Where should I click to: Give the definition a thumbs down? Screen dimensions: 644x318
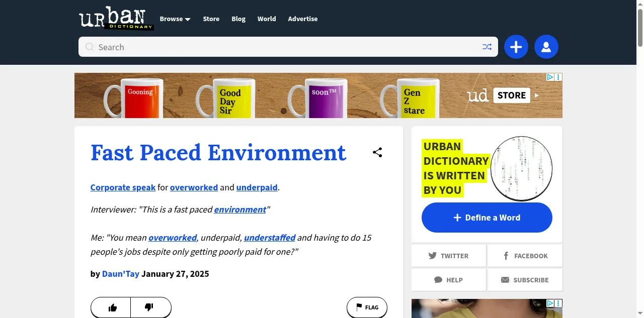point(149,307)
